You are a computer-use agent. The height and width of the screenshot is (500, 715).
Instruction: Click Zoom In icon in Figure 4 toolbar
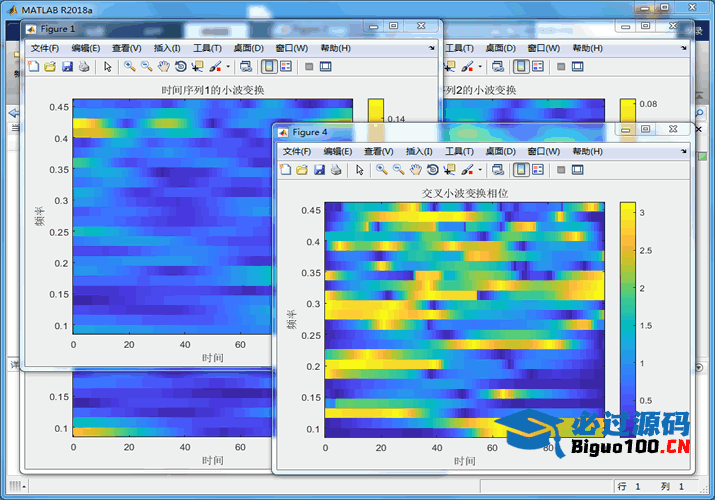pos(382,170)
